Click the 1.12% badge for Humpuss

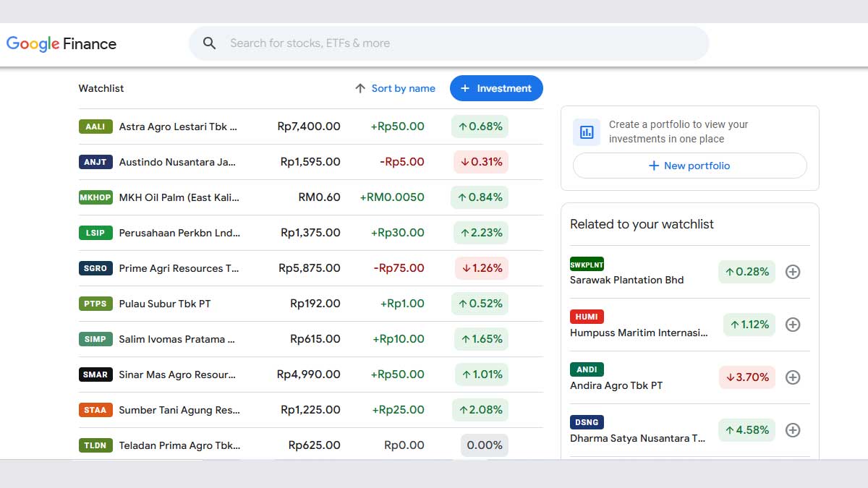[x=749, y=325]
